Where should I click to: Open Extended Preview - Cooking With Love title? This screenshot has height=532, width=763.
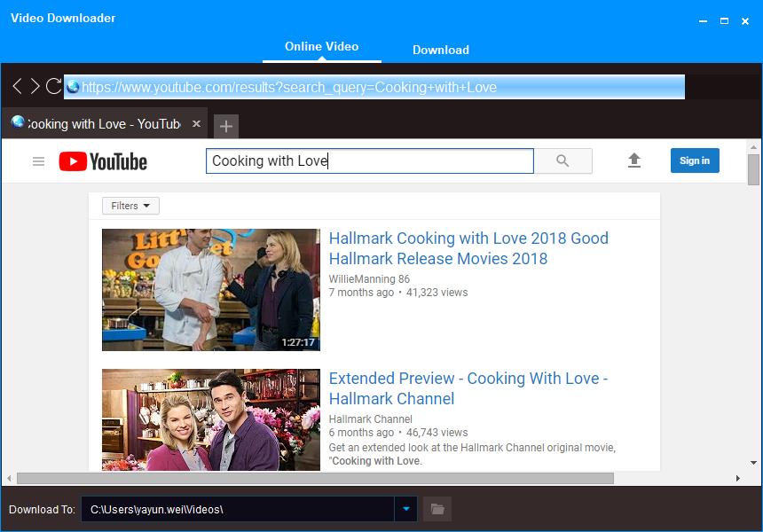[468, 388]
